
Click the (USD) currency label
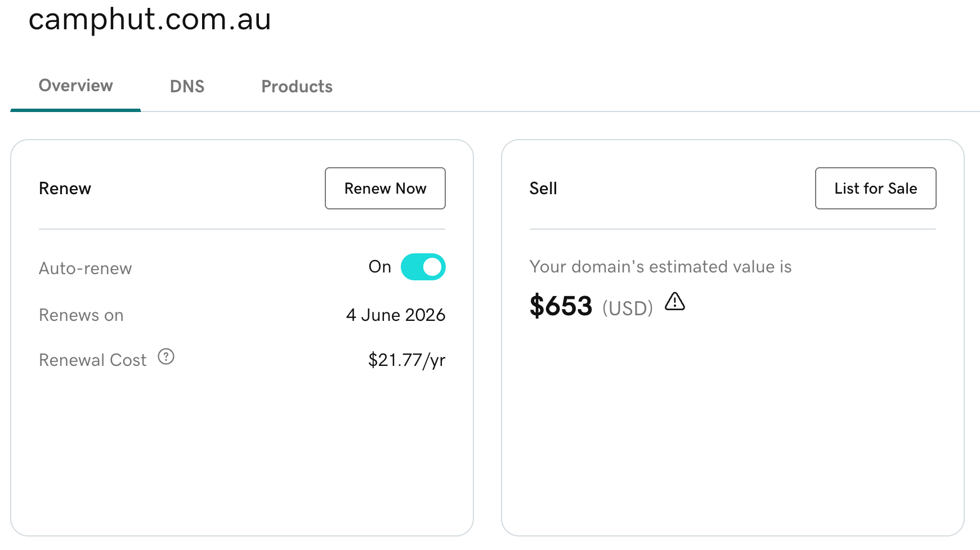coord(628,308)
